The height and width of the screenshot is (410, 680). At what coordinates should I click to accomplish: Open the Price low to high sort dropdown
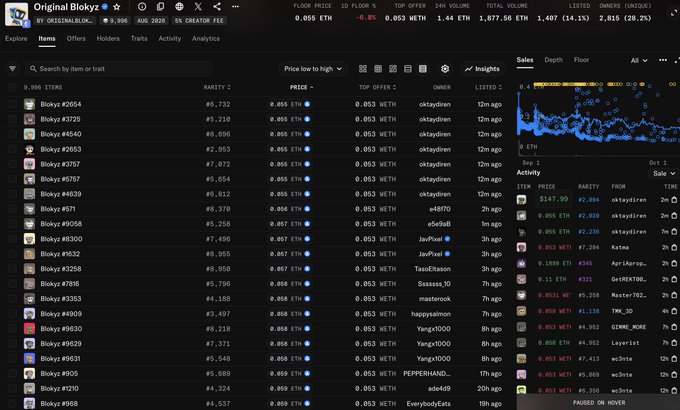click(x=313, y=69)
